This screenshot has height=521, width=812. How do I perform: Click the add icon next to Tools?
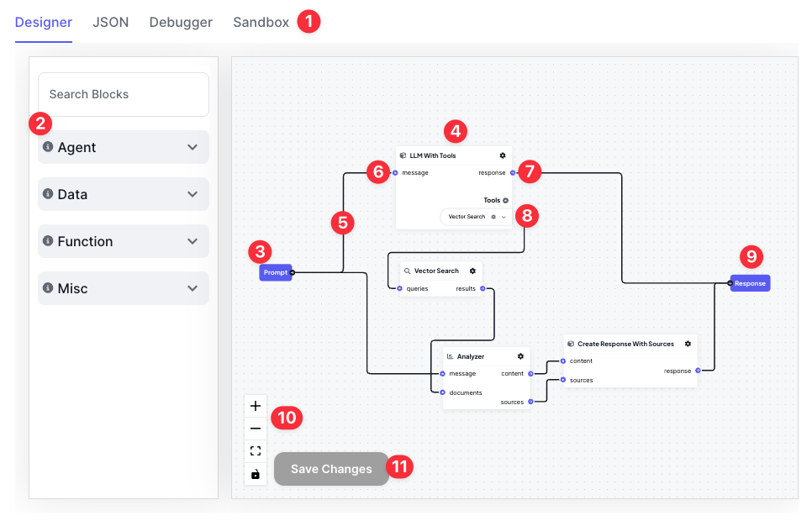click(x=506, y=201)
